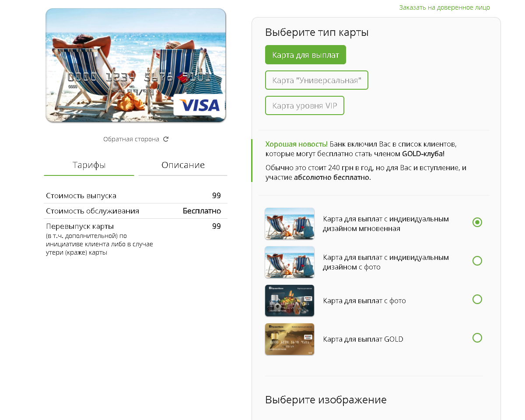Screen dimensions: 525x420
Task: Click the Хорошая новость GOLD-клуба notice
Action: pos(370,161)
